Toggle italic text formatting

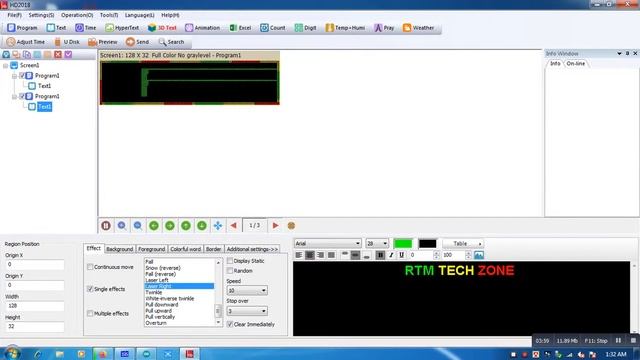pyautogui.click(x=391, y=255)
